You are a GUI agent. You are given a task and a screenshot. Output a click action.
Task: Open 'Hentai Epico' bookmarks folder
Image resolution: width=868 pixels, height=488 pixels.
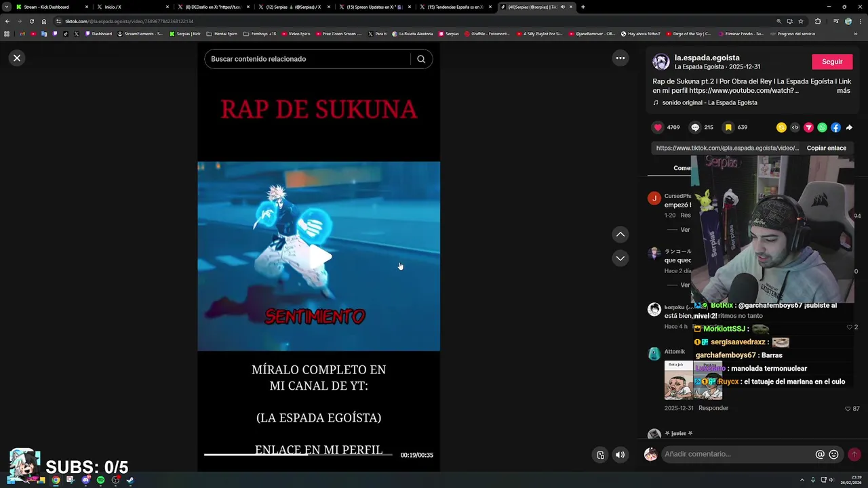tap(222, 33)
